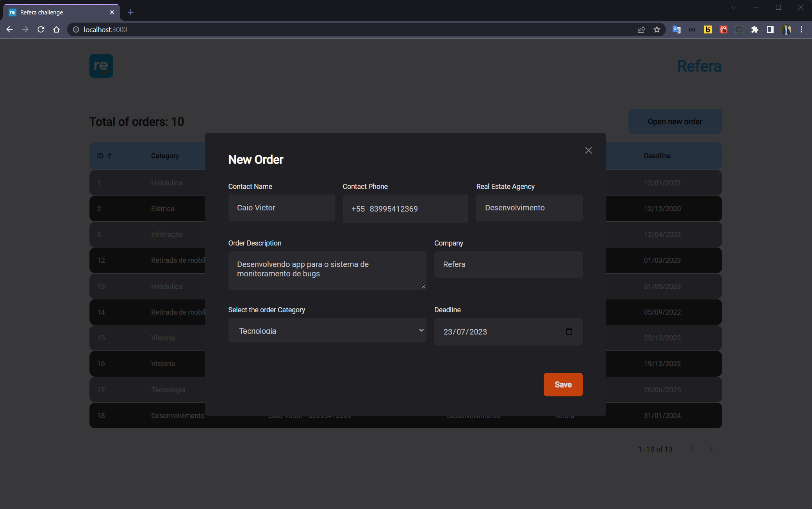812x509 pixels.
Task: Close the New Order dialog
Action: [x=588, y=151]
